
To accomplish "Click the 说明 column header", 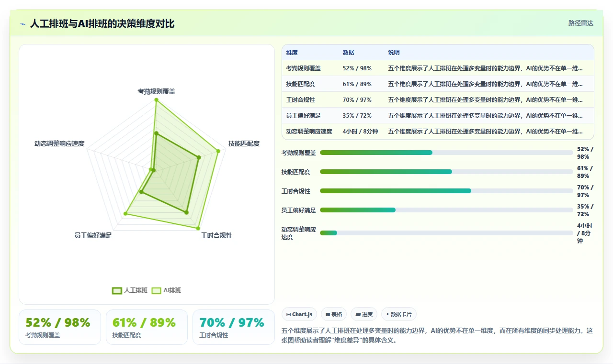I will [394, 53].
